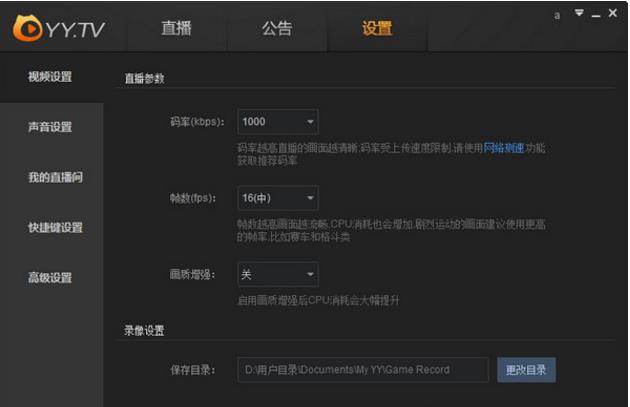Minimize the YY.TV window
The height and width of the screenshot is (407, 630).
point(596,15)
